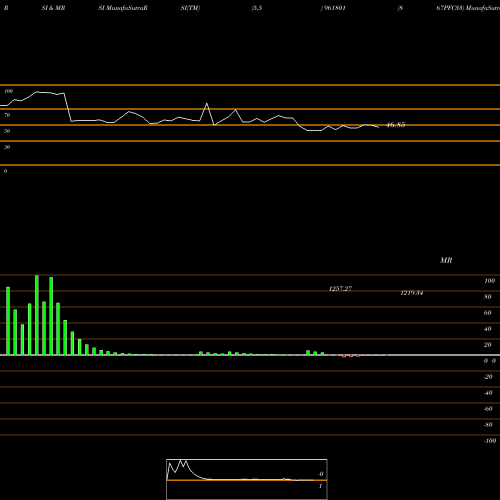Click the '961801' header text
Viewport: 500px width, 500px height.
(335, 8)
